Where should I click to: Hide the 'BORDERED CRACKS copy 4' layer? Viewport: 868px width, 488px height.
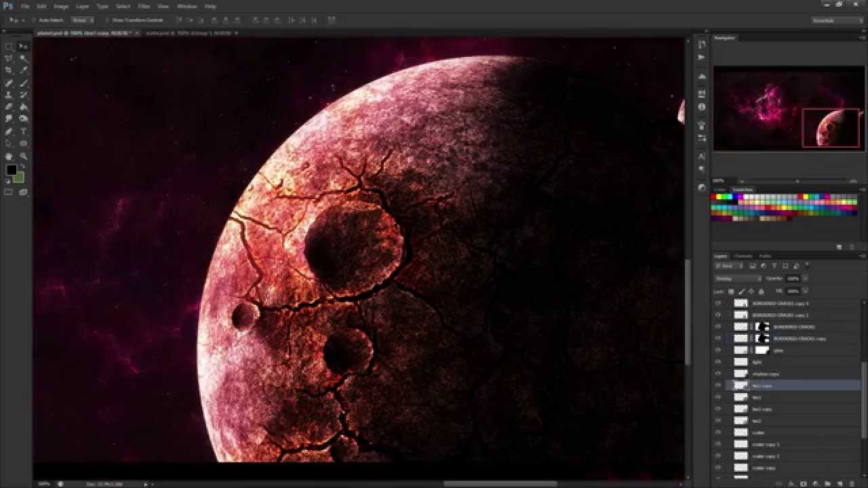click(718, 303)
